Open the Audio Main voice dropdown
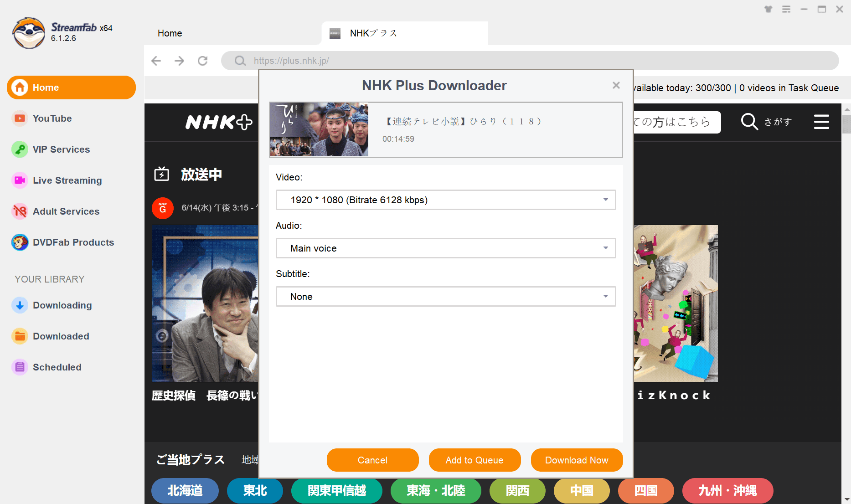Image resolution: width=851 pixels, height=504 pixels. (446, 248)
